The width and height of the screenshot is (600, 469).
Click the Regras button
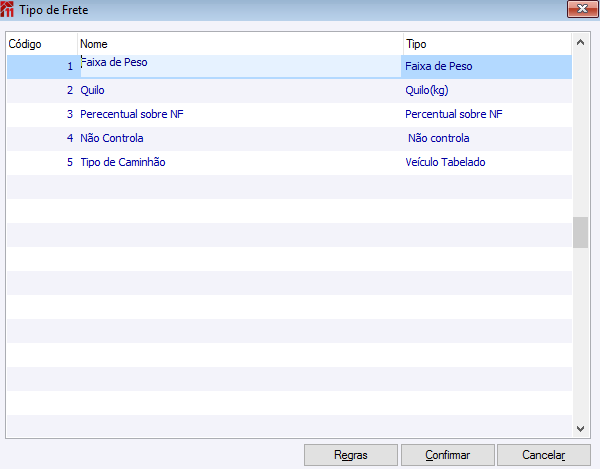click(x=351, y=455)
